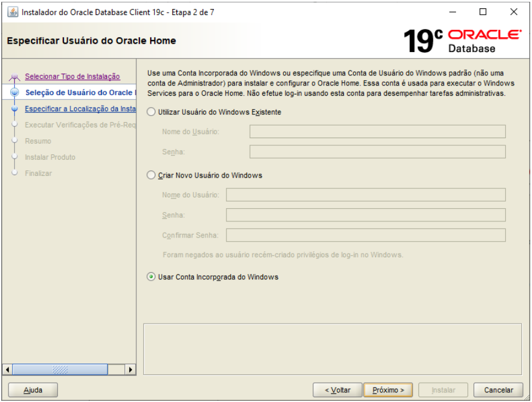This screenshot has width=532, height=402.
Task: Click the Instalar Produto step text
Action: click(x=50, y=157)
